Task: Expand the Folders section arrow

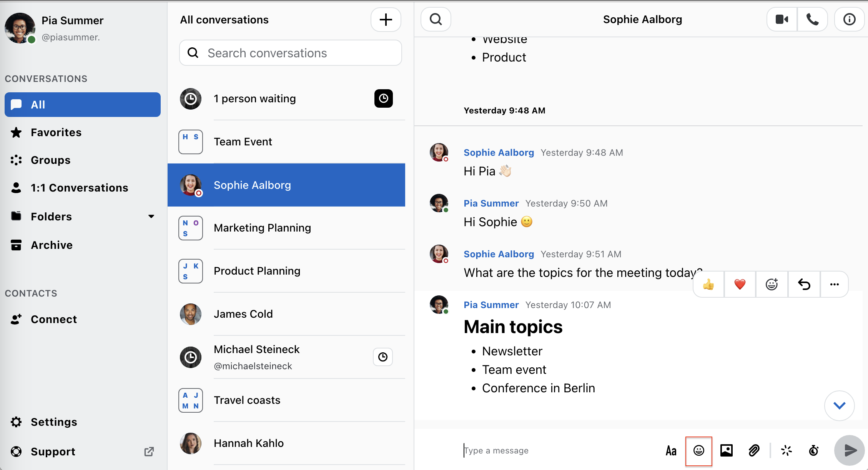Action: pos(151,217)
